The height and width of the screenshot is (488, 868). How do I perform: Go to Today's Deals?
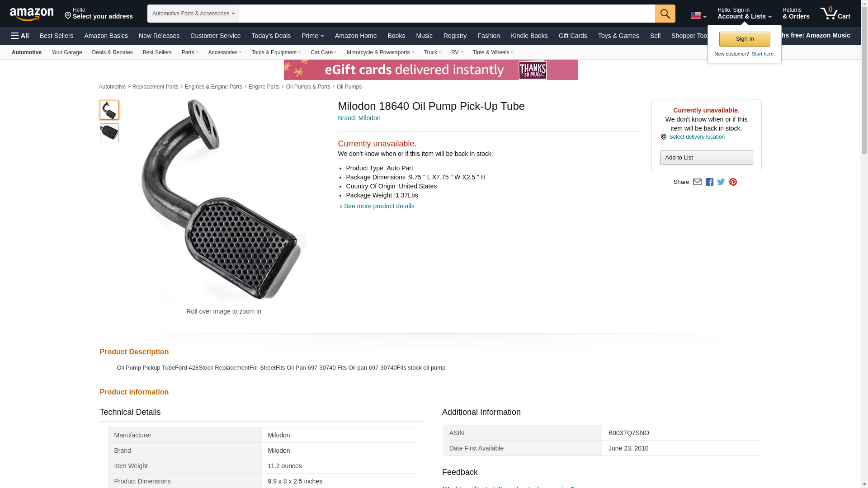point(271,36)
